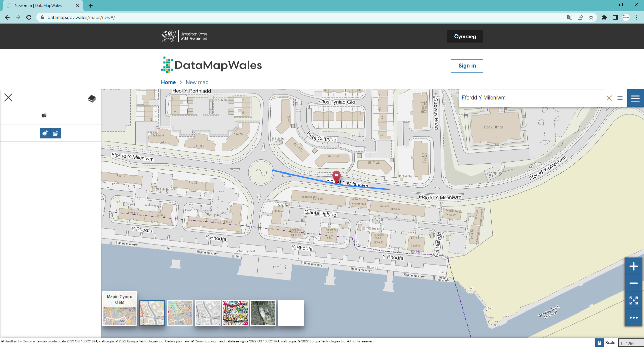Go back in browser history

tap(7, 17)
